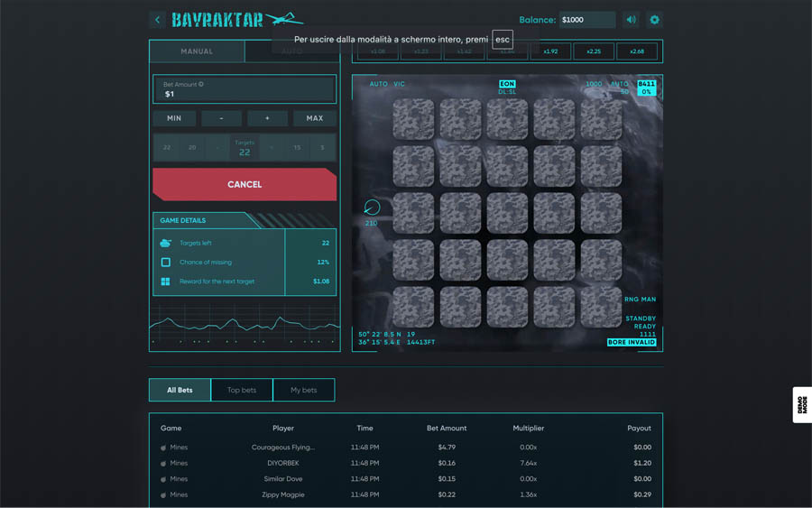The height and width of the screenshot is (508, 812).
Task: Reveal the bottom-right camouflage tile
Action: tap(601, 307)
